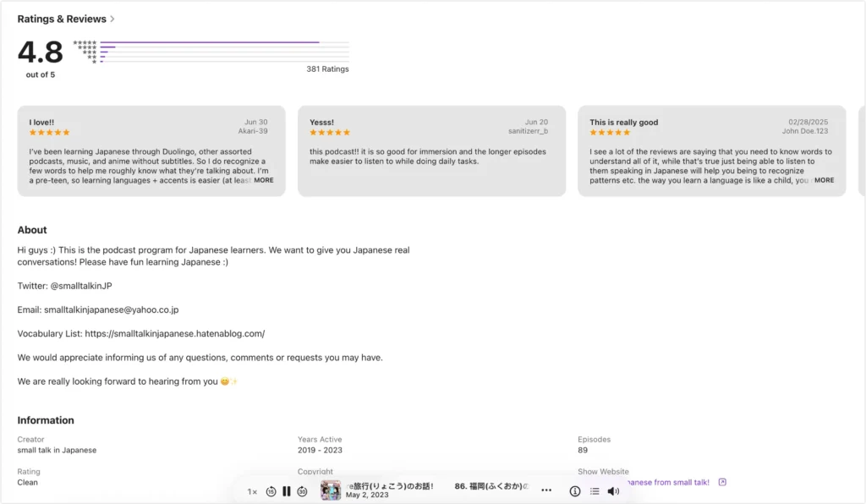
Task: Click reviewer name Akari-39
Action: coord(253,131)
